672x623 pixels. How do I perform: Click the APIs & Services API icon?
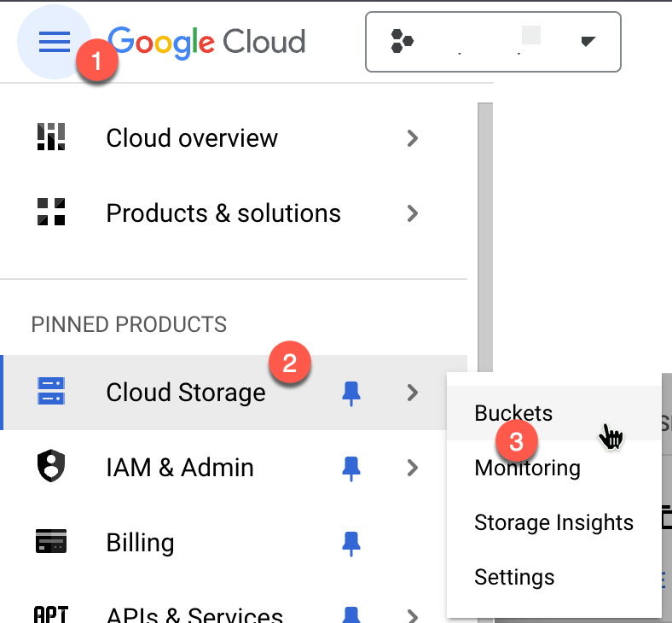pos(51,614)
